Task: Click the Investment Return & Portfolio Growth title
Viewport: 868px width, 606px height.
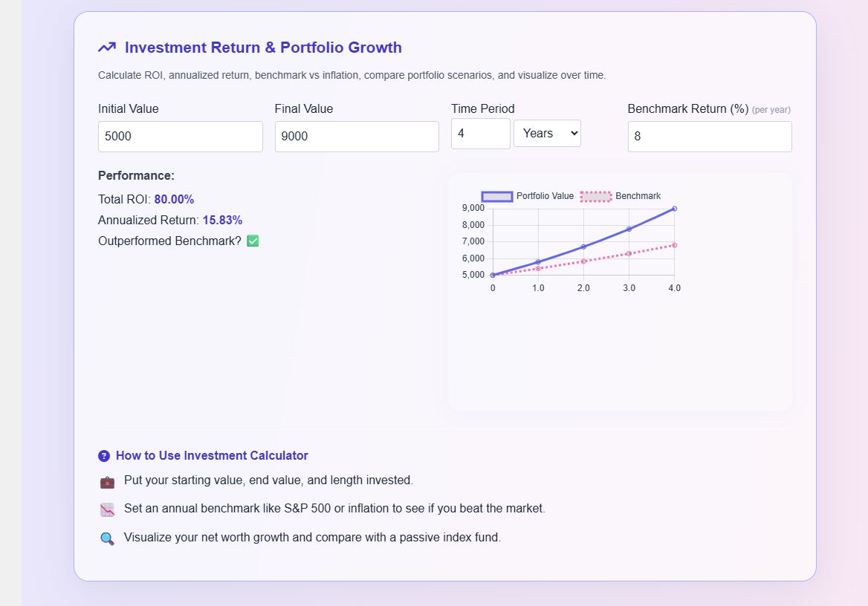Action: [263, 48]
